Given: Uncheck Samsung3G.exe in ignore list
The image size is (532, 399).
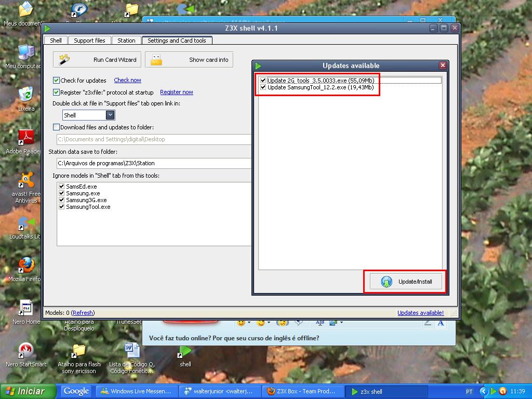Looking at the screenshot, I should tap(61, 200).
